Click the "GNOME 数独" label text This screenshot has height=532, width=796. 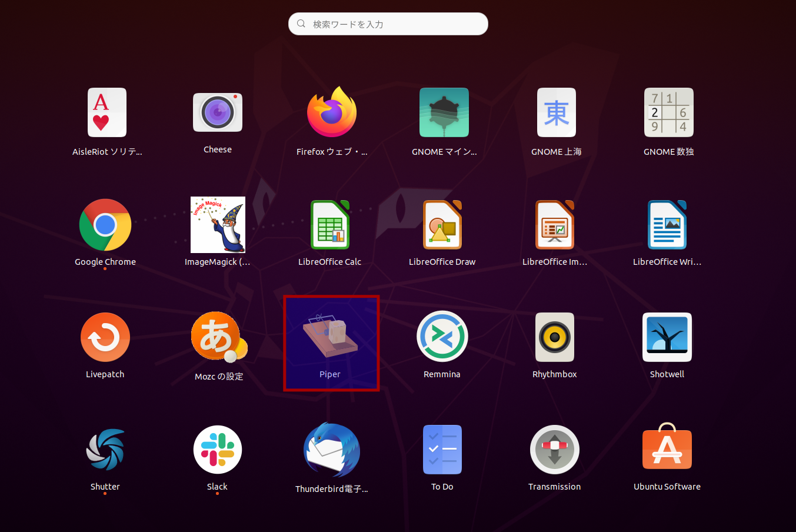click(x=669, y=152)
